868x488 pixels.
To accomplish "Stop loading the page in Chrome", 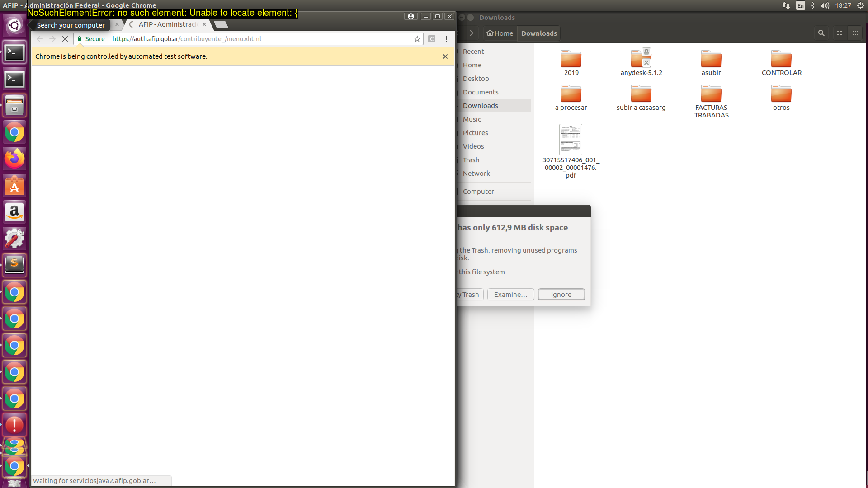I will (65, 39).
